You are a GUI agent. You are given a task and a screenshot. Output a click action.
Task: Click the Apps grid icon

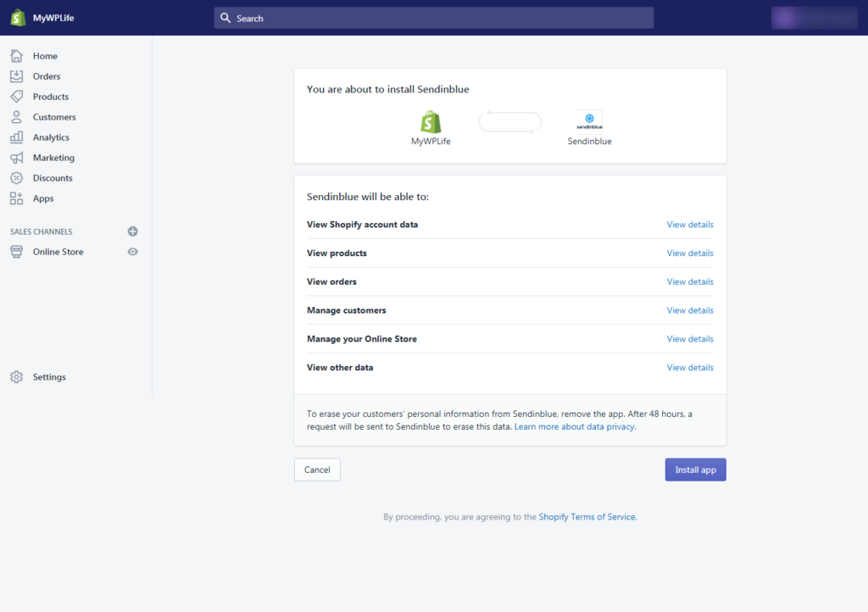17,198
